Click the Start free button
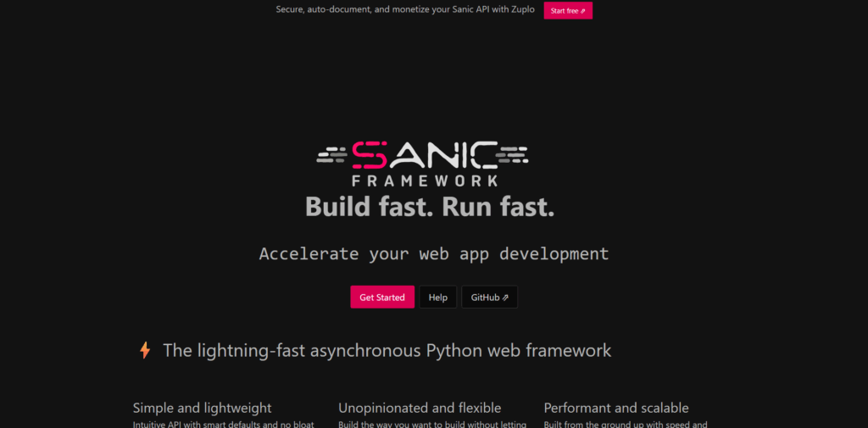 (x=568, y=10)
